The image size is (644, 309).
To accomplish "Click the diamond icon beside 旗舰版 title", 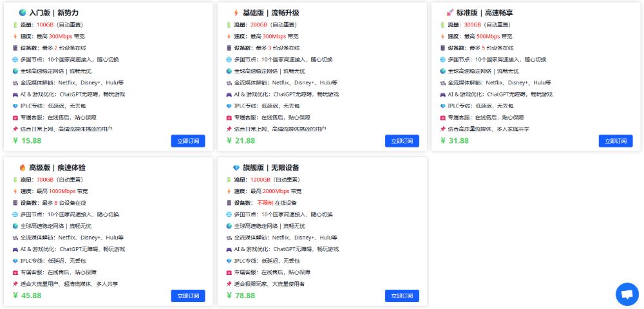I will point(236,168).
